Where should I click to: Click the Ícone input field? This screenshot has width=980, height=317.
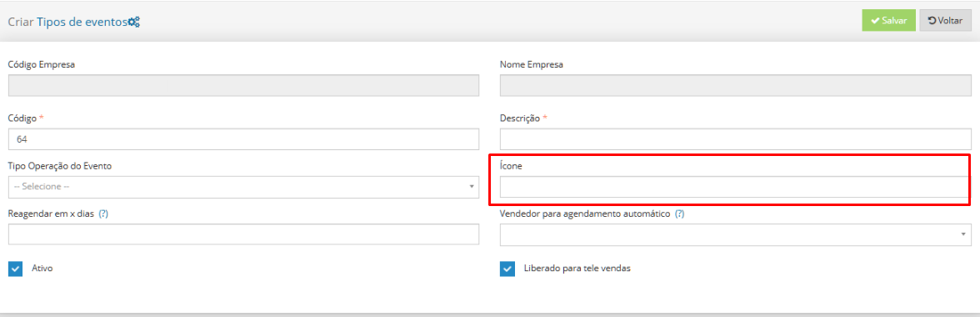[736, 186]
